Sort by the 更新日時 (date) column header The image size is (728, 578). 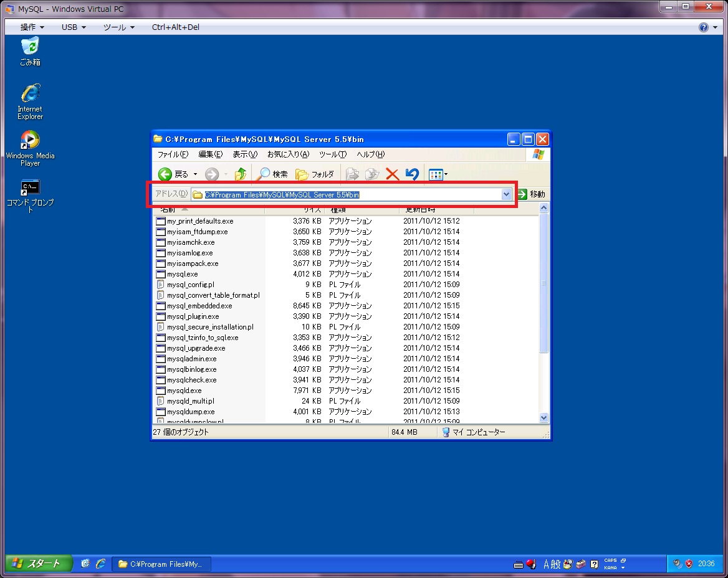point(436,210)
